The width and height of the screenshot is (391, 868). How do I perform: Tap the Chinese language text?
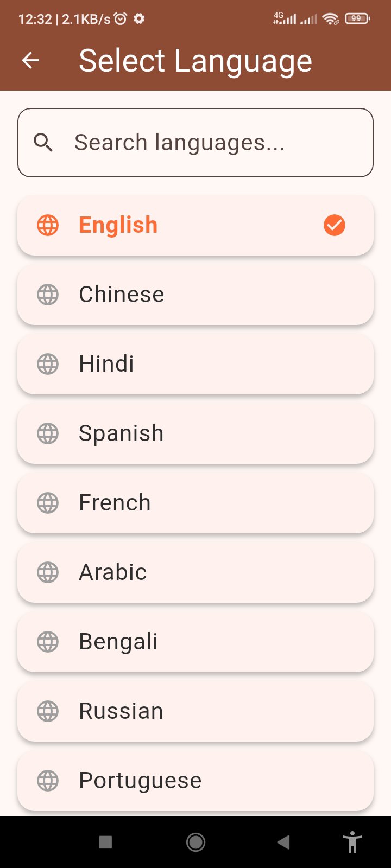pyautogui.click(x=121, y=295)
